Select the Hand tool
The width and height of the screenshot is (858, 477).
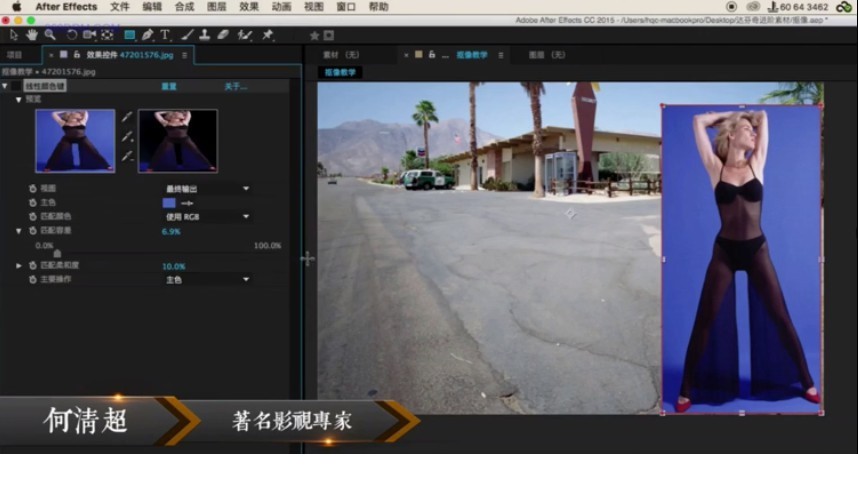pyautogui.click(x=32, y=35)
